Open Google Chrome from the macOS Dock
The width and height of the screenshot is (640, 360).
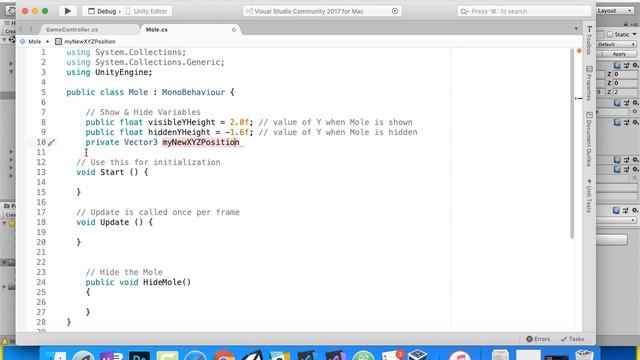click(x=224, y=356)
